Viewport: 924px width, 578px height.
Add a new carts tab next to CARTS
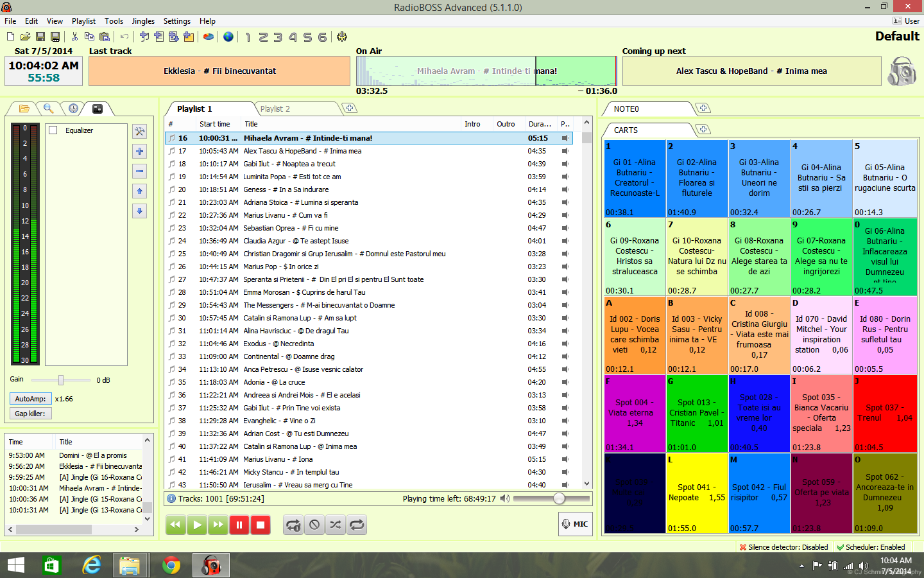click(703, 130)
